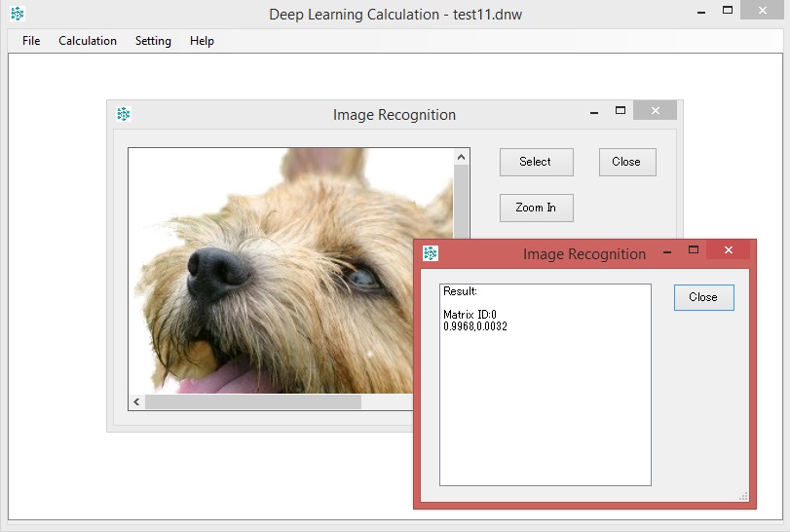The height and width of the screenshot is (532, 790).
Task: Maximize the Deep Learning Calculation window
Action: coord(727,10)
